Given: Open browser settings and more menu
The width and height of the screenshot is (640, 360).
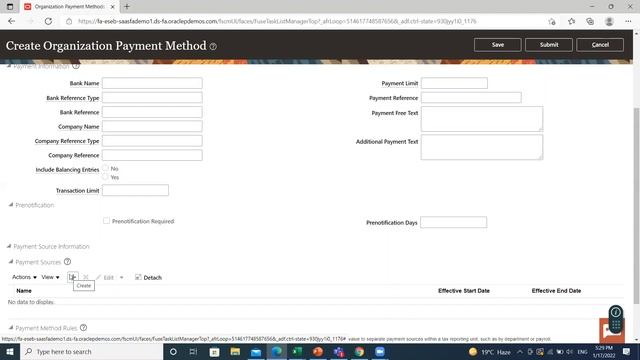Looking at the screenshot, I should (628, 21).
